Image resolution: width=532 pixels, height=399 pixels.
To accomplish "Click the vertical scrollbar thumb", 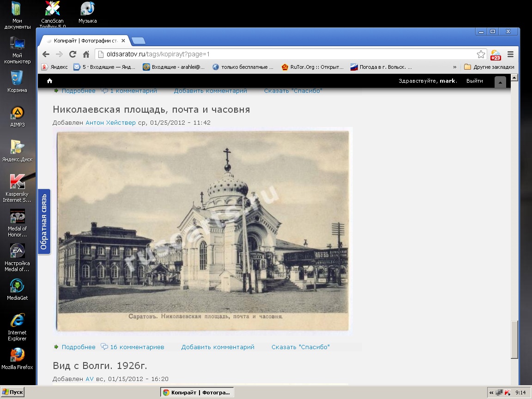I will click(514, 339).
